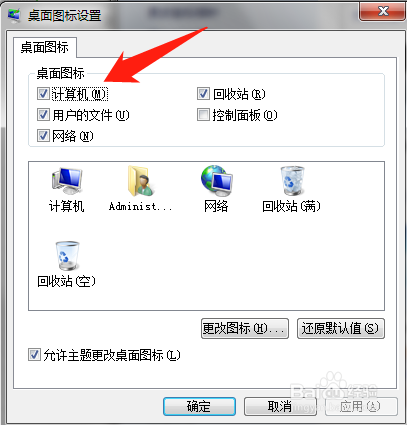Select the Administrator user folder icon
407x425 pixels.
(x=140, y=181)
